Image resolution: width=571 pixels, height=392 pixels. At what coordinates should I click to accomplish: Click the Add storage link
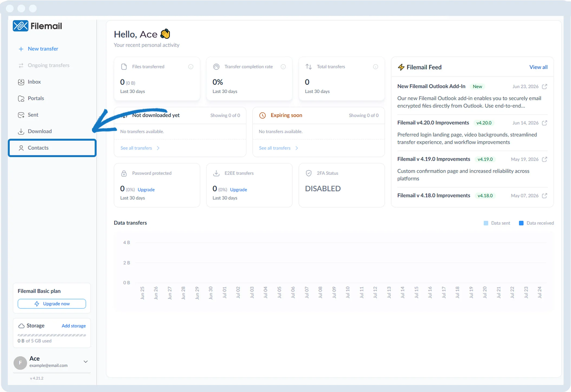tap(74, 326)
